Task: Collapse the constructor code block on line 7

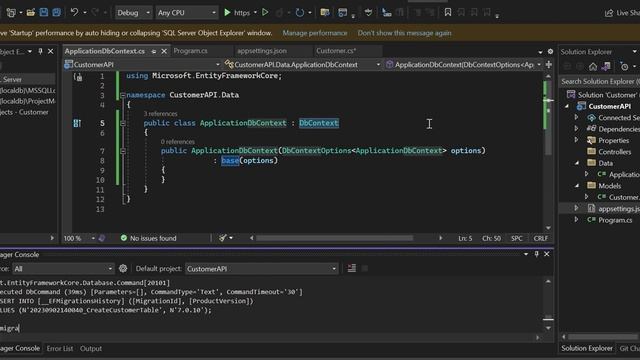Action: pyautogui.click(x=123, y=151)
